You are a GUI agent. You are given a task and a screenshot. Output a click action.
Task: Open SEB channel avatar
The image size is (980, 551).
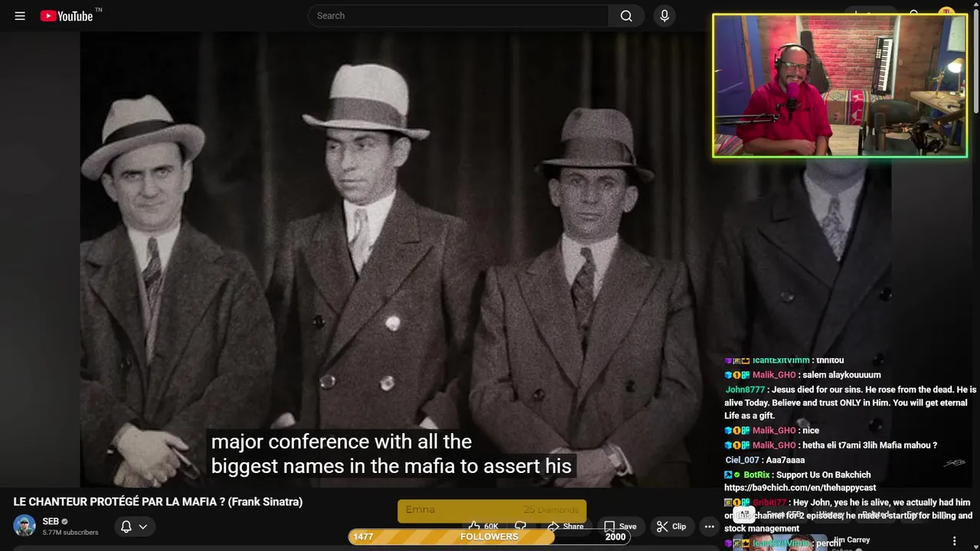(24, 526)
